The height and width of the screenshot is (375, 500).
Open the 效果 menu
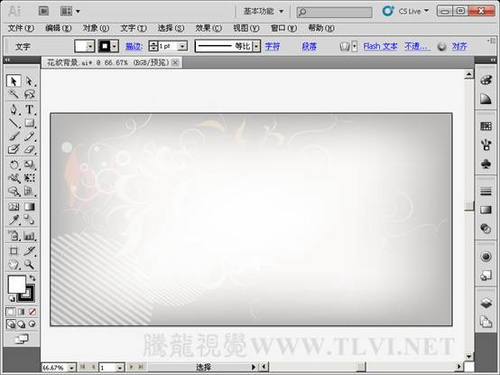point(208,28)
